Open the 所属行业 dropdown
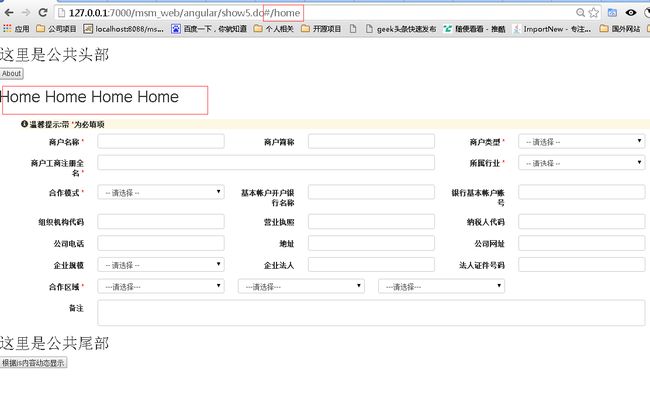Image resolution: width=650 pixels, height=395 pixels. pyautogui.click(x=582, y=162)
